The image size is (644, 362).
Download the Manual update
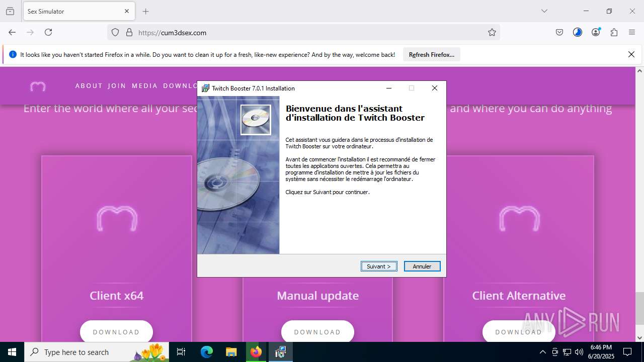click(317, 332)
